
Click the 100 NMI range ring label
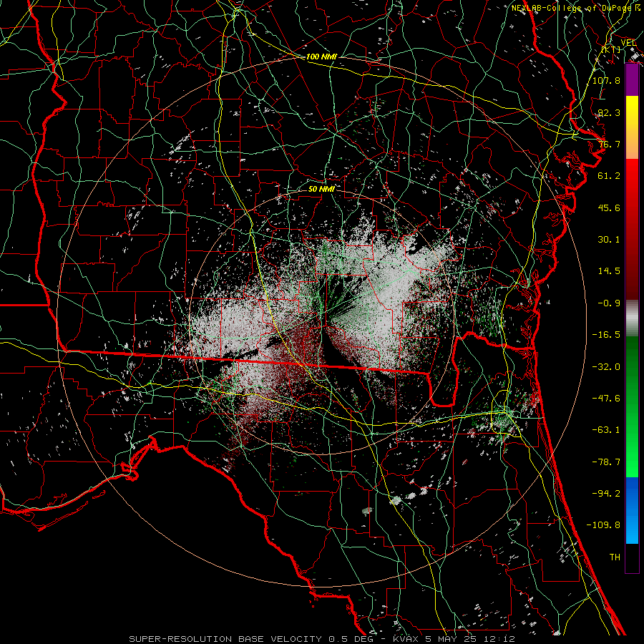321,57
